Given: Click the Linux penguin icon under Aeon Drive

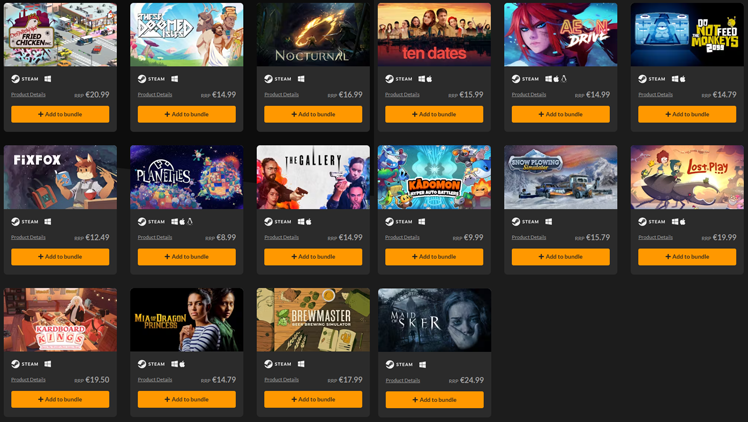Looking at the screenshot, I should [564, 79].
